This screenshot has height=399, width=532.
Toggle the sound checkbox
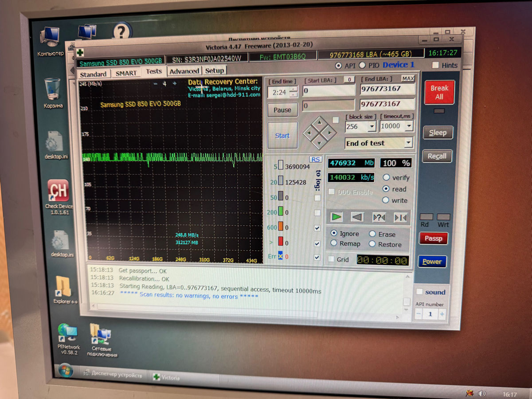pyautogui.click(x=419, y=292)
